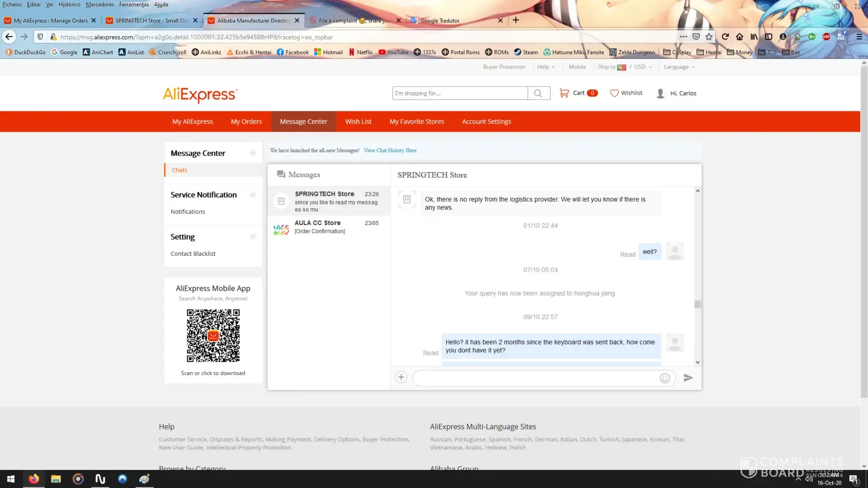Open the Help dropdown menu

tap(546, 67)
